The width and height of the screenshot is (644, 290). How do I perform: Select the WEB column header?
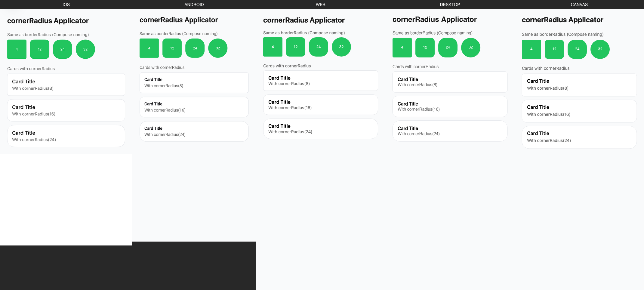(321, 5)
